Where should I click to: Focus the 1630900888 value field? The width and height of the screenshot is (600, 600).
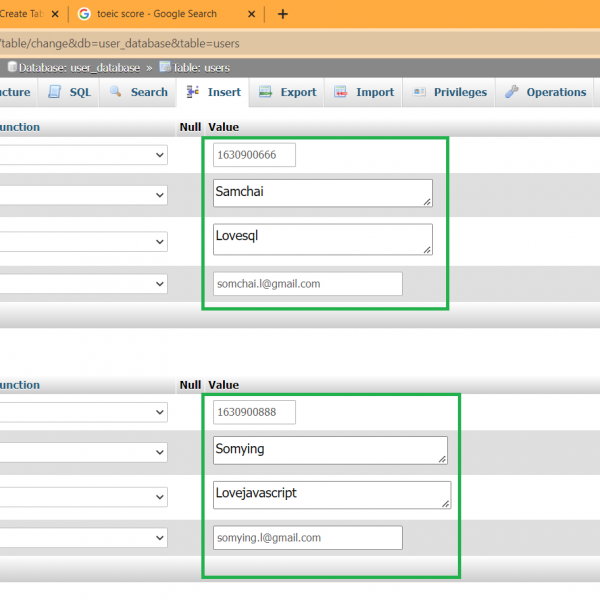(x=254, y=412)
